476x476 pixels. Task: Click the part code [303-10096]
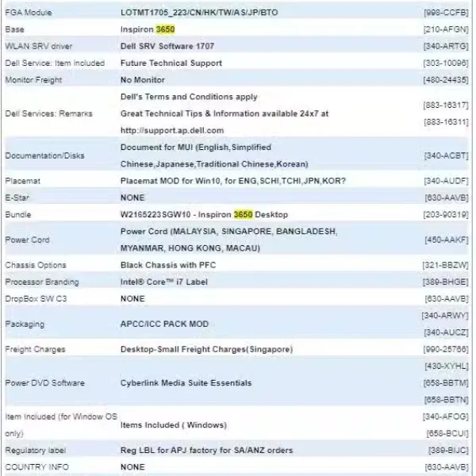(446, 63)
